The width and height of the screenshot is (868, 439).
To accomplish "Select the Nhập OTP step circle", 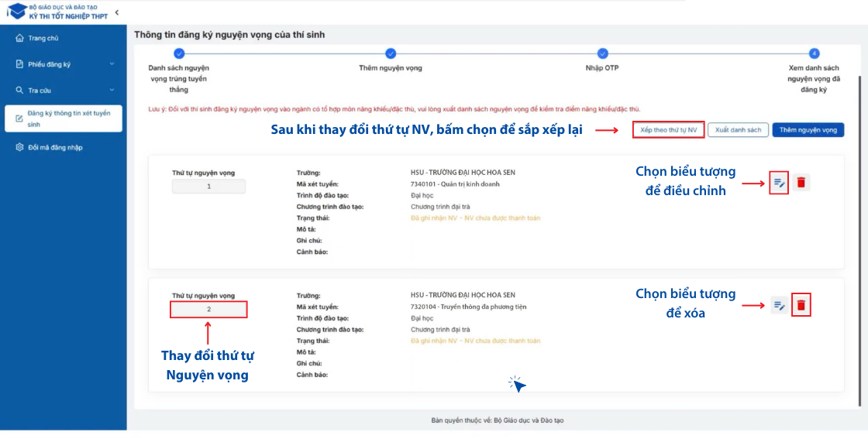I will 602,53.
